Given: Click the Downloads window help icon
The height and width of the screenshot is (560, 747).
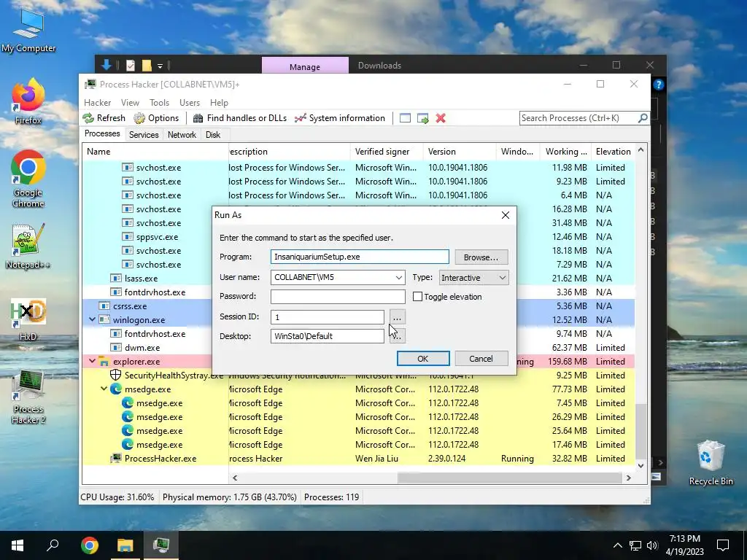Looking at the screenshot, I should 659,85.
